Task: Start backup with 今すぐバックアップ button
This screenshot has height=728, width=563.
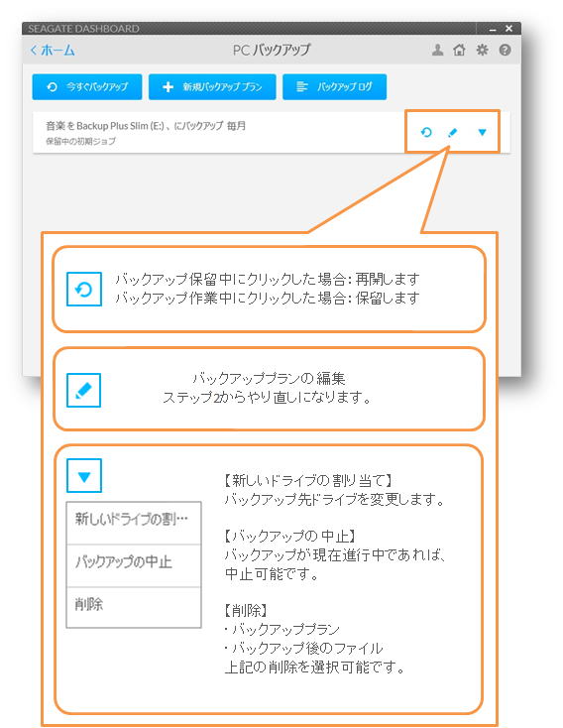Action: (x=87, y=87)
